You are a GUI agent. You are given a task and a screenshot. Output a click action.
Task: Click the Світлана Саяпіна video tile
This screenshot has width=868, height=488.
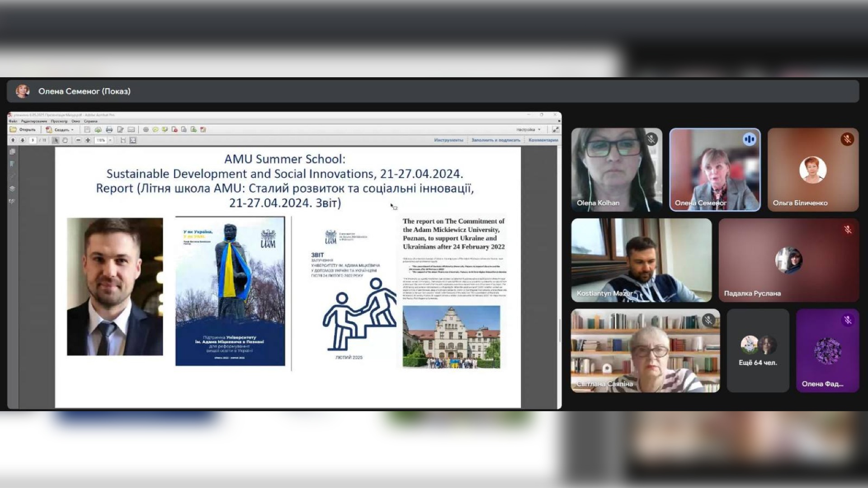click(646, 351)
